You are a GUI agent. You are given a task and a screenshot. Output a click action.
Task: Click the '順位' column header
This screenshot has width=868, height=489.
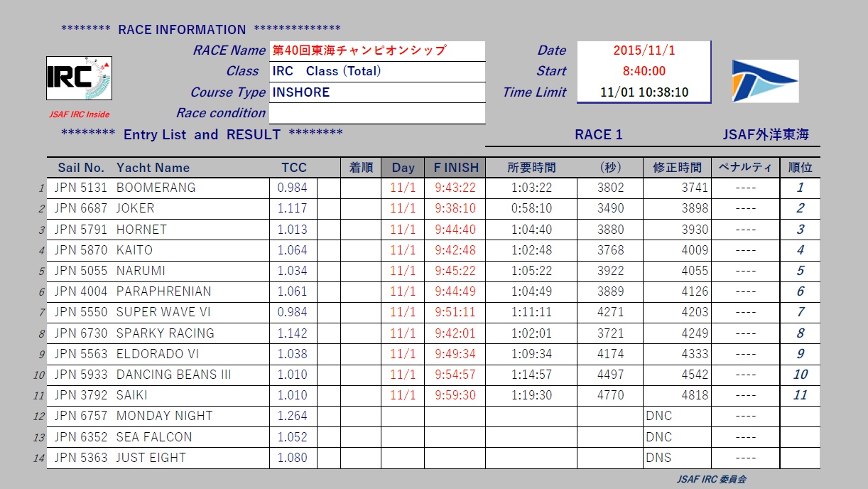tap(800, 168)
